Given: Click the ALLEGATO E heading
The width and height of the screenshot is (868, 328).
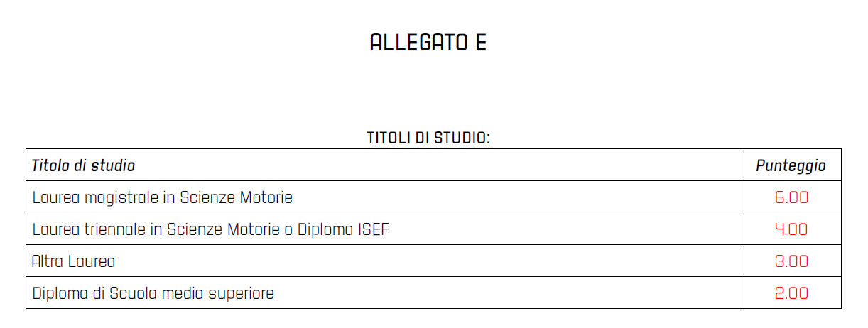Looking at the screenshot, I should point(428,43).
